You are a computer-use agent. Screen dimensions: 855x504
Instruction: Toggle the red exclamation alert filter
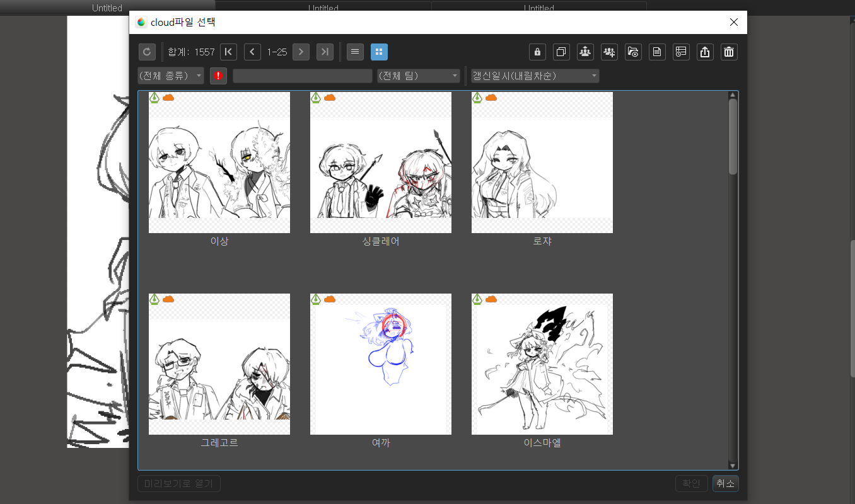point(218,76)
